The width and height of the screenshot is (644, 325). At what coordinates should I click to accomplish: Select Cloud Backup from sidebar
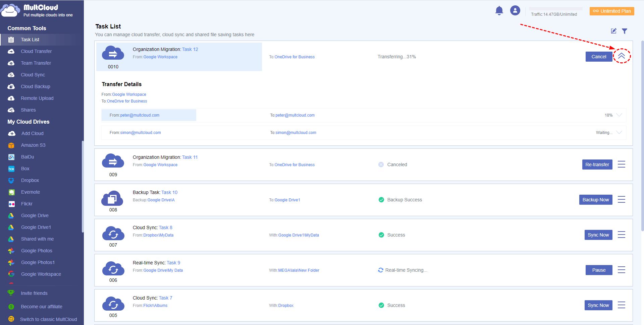tap(36, 86)
